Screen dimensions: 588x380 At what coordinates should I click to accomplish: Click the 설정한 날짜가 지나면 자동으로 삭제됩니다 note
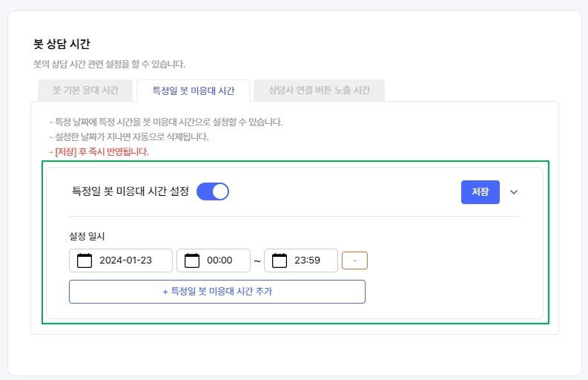(x=128, y=137)
